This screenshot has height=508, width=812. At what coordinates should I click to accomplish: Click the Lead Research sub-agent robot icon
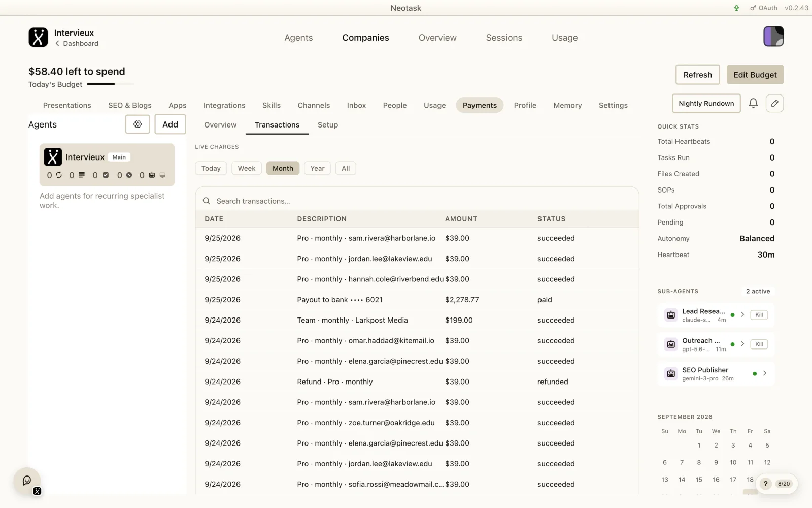671,315
